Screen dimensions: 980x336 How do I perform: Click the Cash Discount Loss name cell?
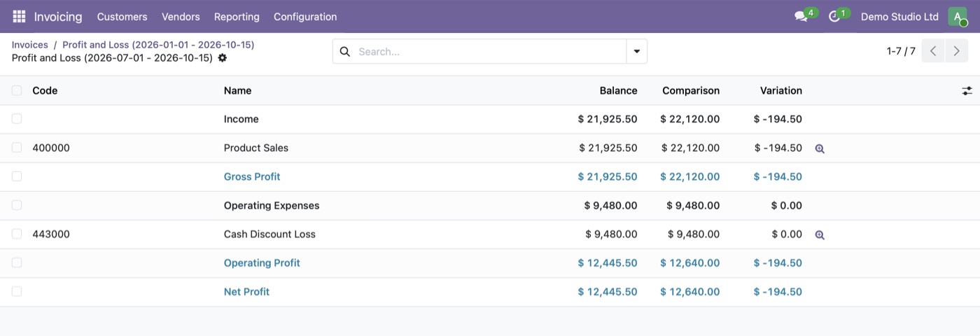[269, 234]
